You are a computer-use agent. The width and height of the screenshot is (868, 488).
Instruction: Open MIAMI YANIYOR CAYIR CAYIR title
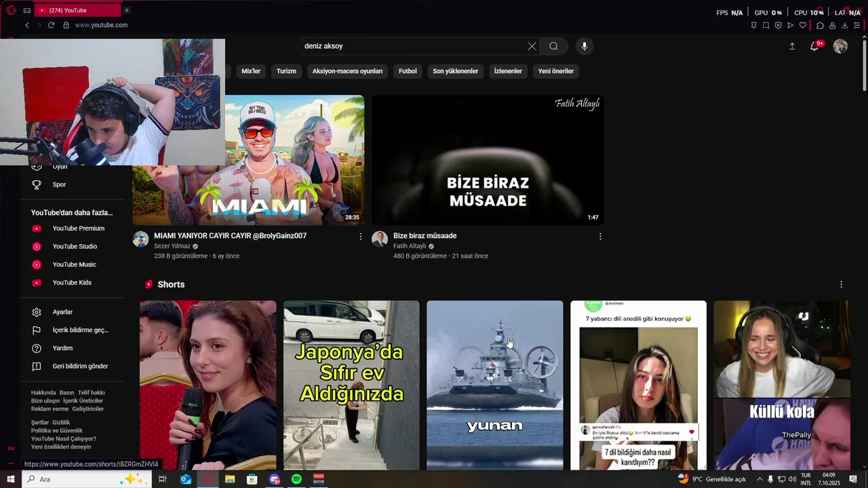[x=230, y=236]
